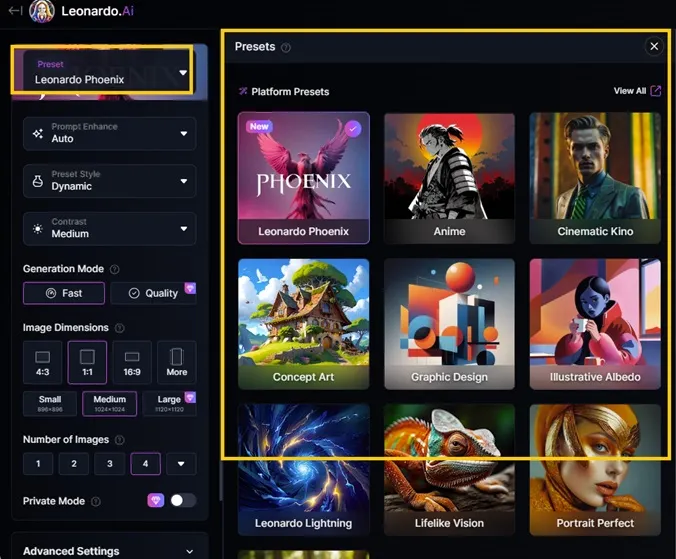The width and height of the screenshot is (676, 559).
Task: Choose the 1:1 aspect ratio
Action: coord(87,362)
